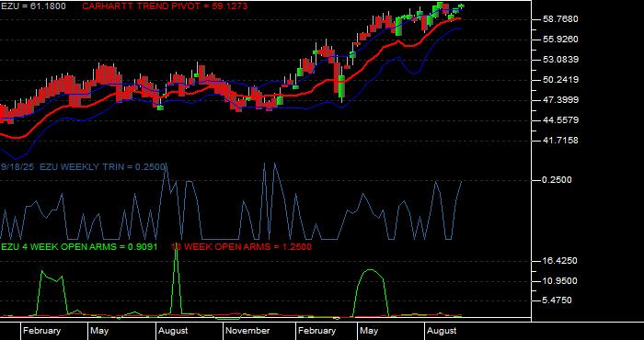This screenshot has height=340, width=644.
Task: Select the 50.2419 price axis value
Action: (x=560, y=80)
